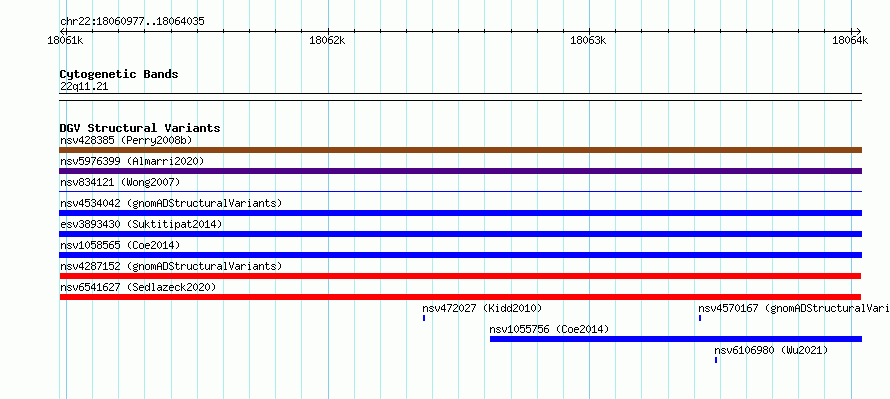Click the 18061k ruler label
Screen dimensions: 890x399
click(66, 40)
